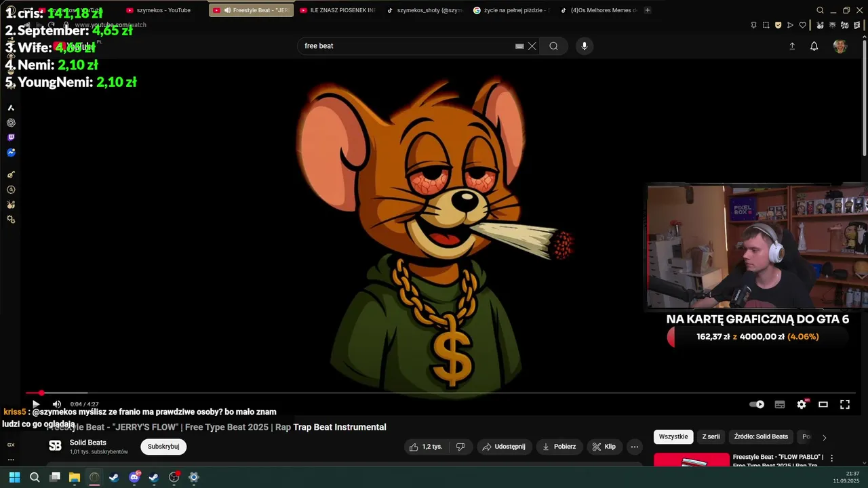Open File Explorer from the taskbar
The height and width of the screenshot is (488, 868).
tap(75, 477)
